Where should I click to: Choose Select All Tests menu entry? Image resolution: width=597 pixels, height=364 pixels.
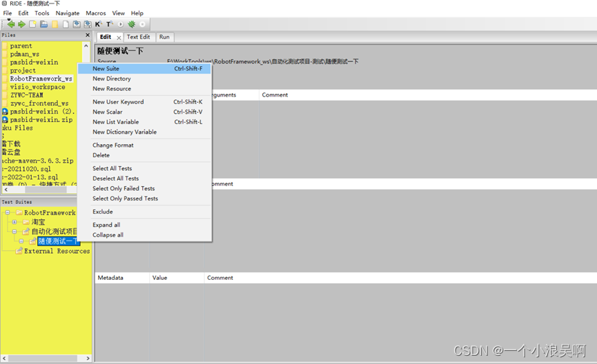tap(145, 168)
